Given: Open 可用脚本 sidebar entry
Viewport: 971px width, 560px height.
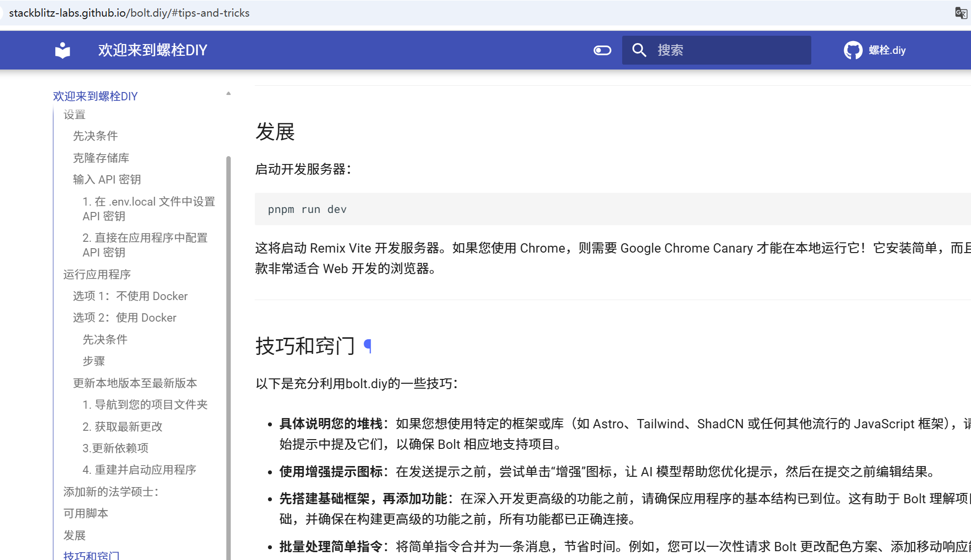Looking at the screenshot, I should [x=86, y=513].
